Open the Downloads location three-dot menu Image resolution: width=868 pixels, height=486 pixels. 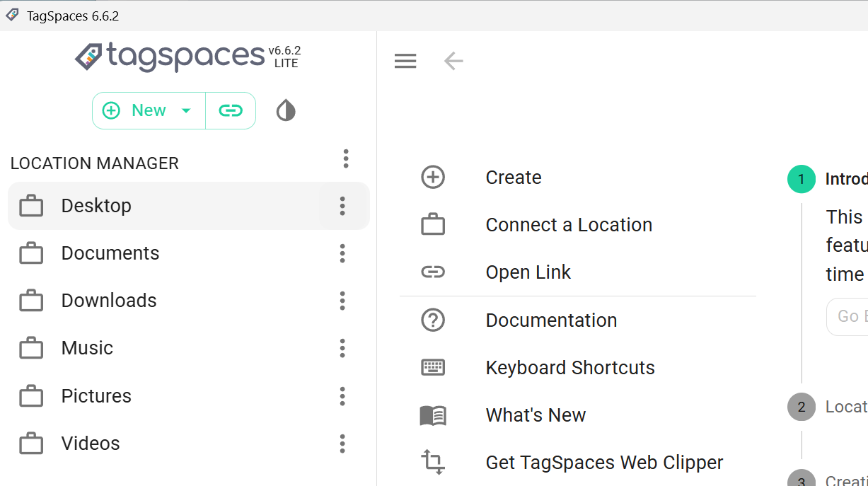point(342,301)
